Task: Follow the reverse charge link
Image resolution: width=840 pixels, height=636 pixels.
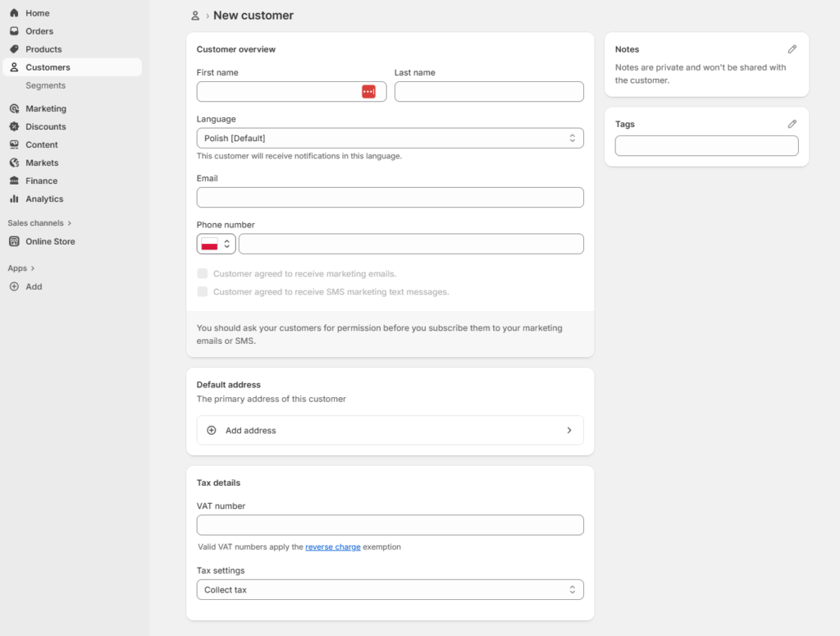Action: [x=332, y=547]
